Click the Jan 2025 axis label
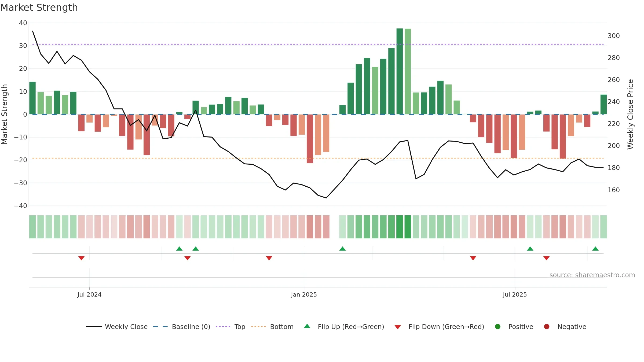Viewport: 644px width, 362px height. tap(304, 294)
